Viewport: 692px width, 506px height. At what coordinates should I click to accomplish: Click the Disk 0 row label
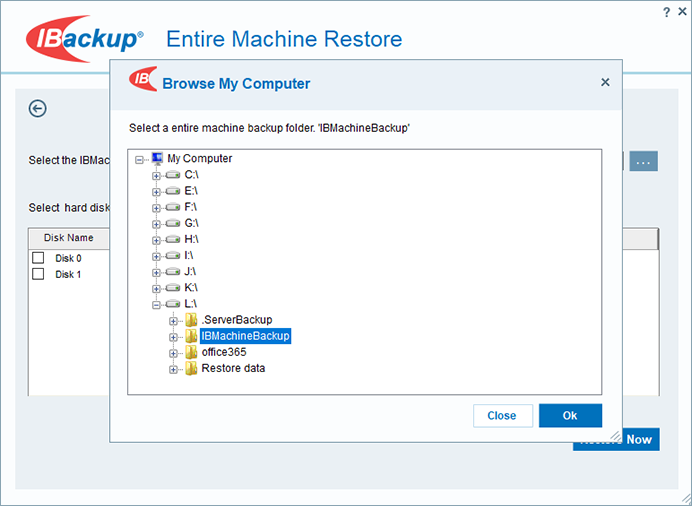[68, 258]
